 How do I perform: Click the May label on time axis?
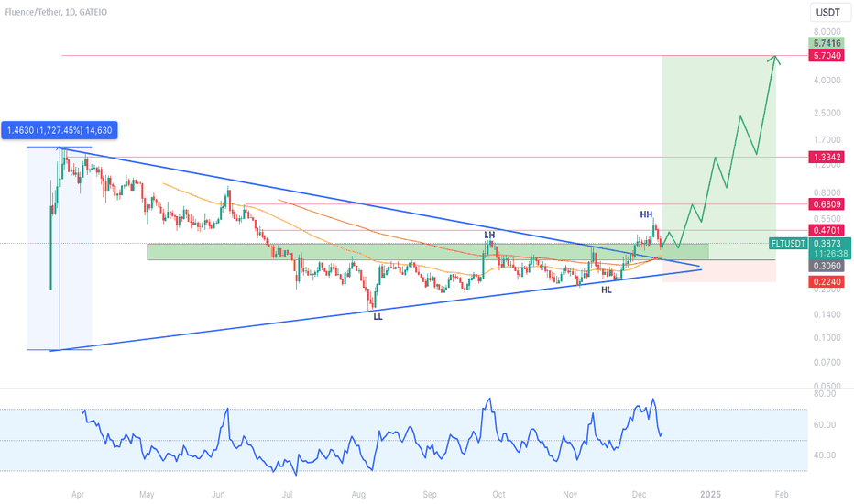pyautogui.click(x=147, y=495)
